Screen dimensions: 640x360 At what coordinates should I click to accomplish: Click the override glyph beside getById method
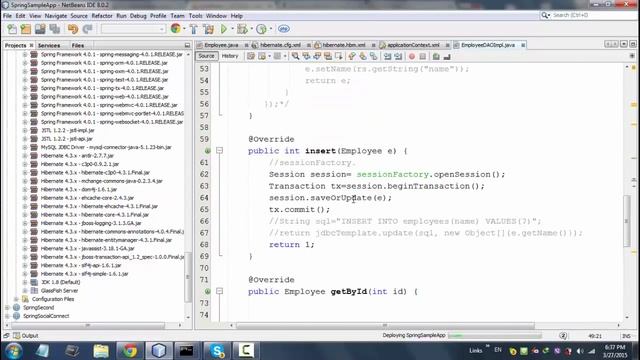[x=207, y=291]
